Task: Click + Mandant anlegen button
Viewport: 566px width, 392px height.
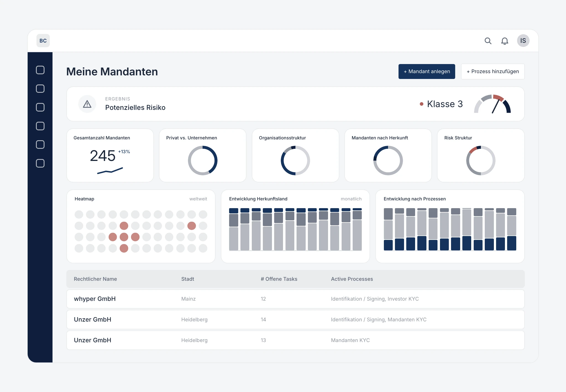Action: pyautogui.click(x=427, y=71)
